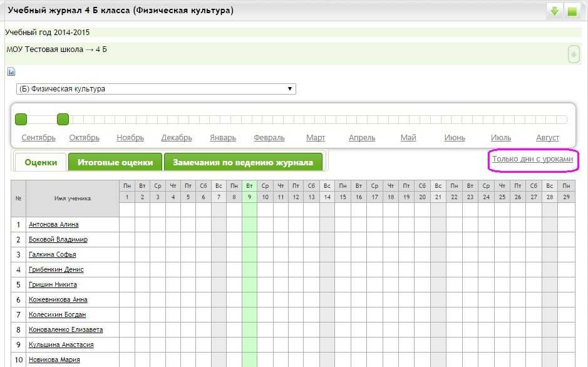Click the right green slider handle near Октябрь
Viewport: 588px width, 367px height.
pos(63,119)
